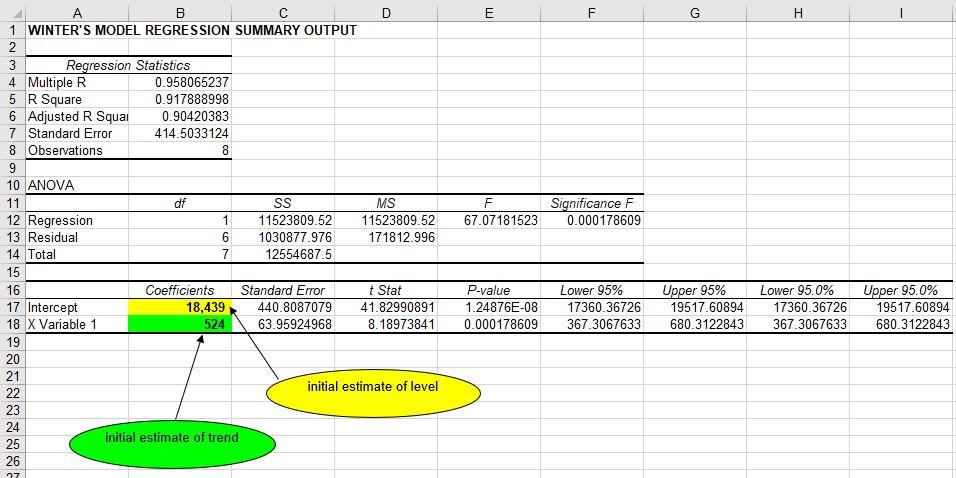Select the Total SS value 12554687.5

tap(283, 255)
